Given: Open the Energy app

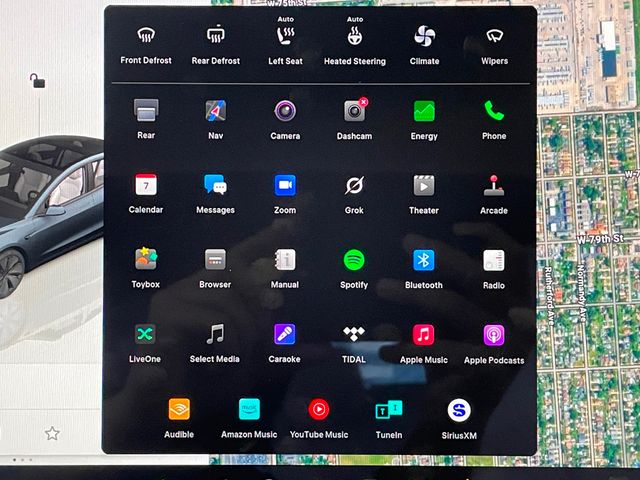Looking at the screenshot, I should pos(424,111).
